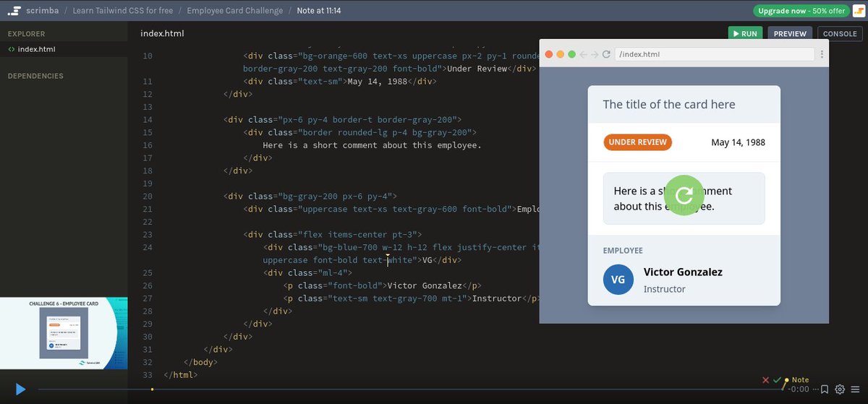The height and width of the screenshot is (404, 868).
Task: Click the UNDER REVIEW badge in preview
Action: pyautogui.click(x=637, y=142)
